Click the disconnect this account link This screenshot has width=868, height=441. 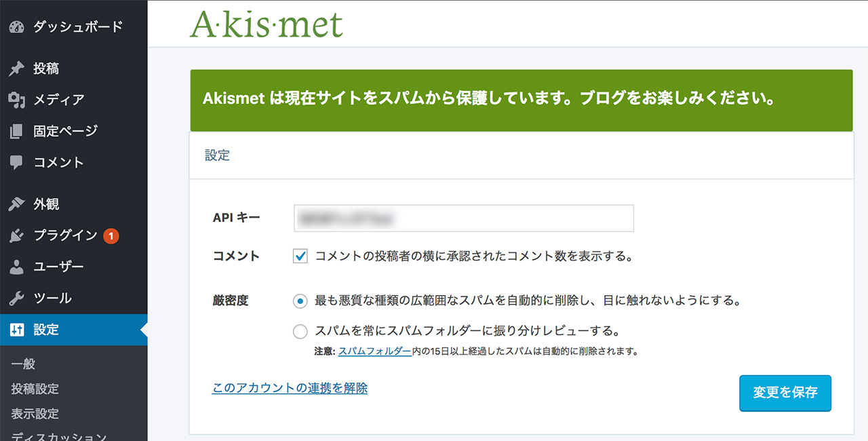point(290,388)
